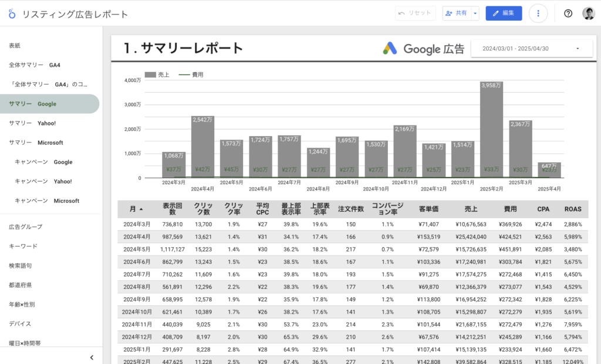Image resolution: width=601 pixels, height=364 pixels.
Task: Click the Google Ads logo
Action: (390, 49)
